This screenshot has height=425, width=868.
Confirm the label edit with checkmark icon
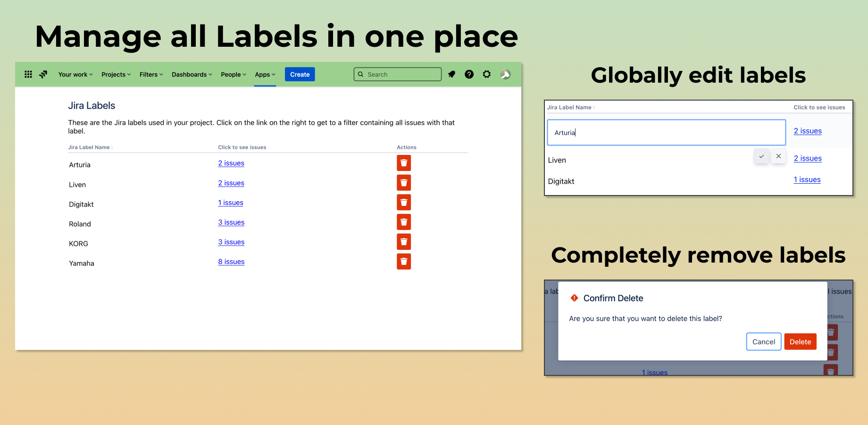click(x=761, y=156)
